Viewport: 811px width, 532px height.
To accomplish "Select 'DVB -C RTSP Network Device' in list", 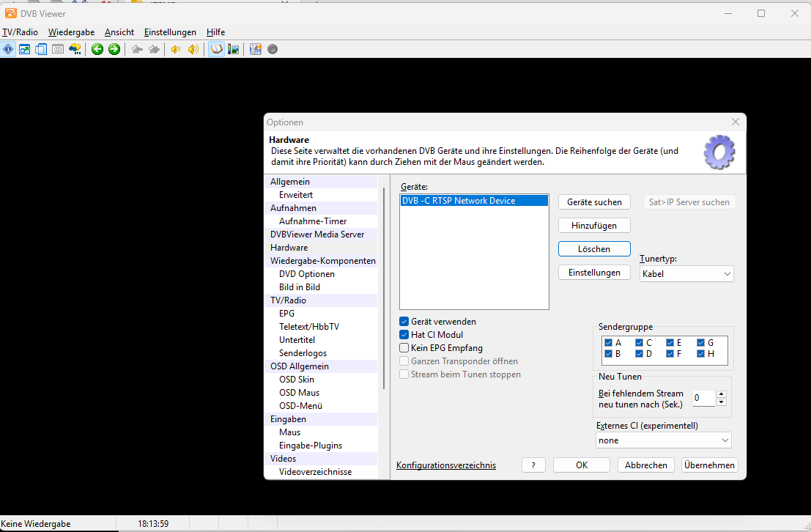I will tap(458, 201).
